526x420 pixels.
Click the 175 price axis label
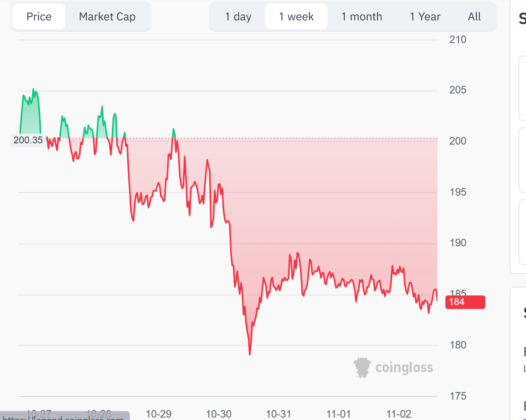click(x=458, y=396)
